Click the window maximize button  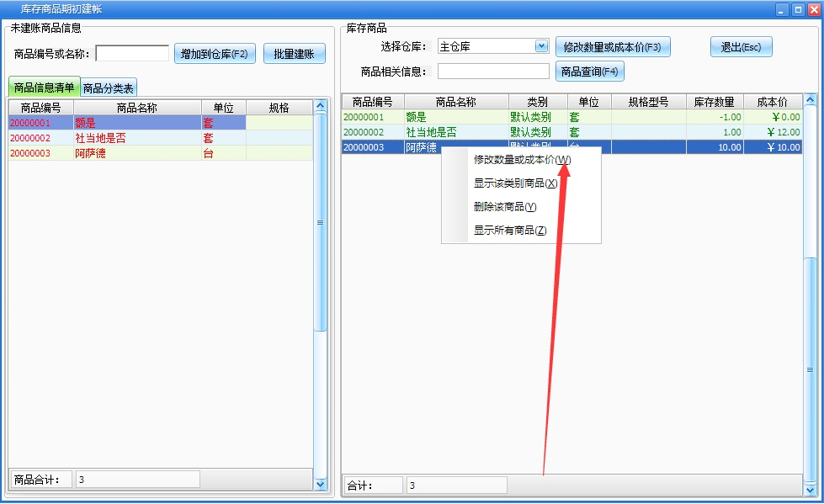click(798, 9)
